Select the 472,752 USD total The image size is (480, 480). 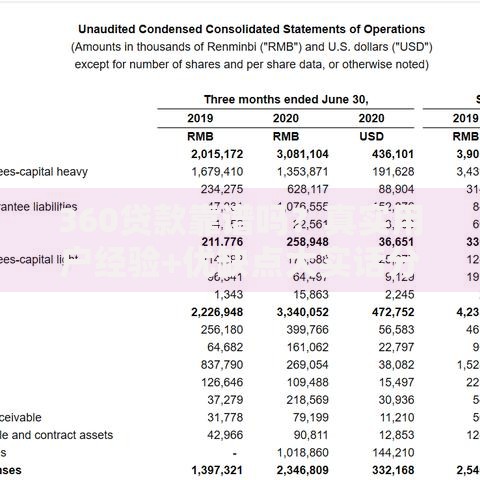pyautogui.click(x=393, y=312)
